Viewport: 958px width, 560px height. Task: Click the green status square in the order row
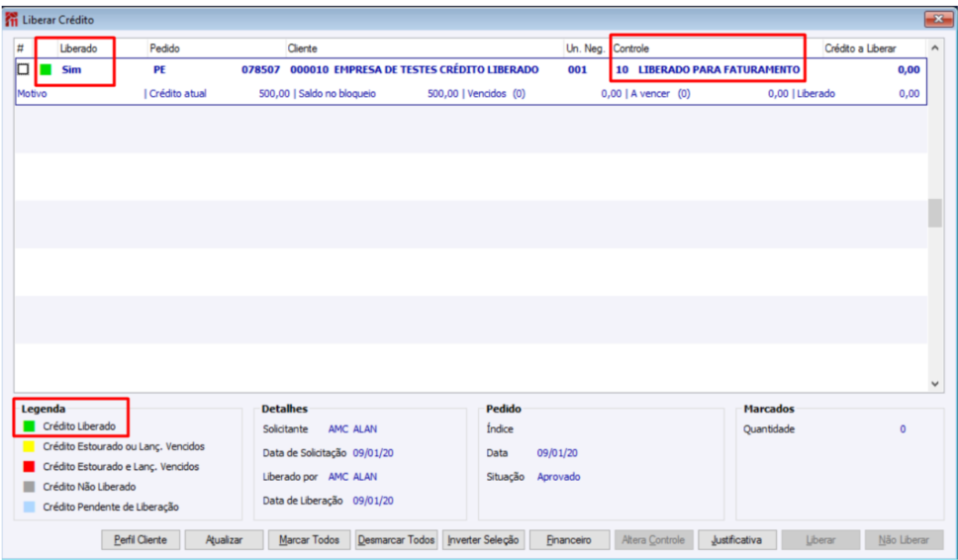(46, 69)
